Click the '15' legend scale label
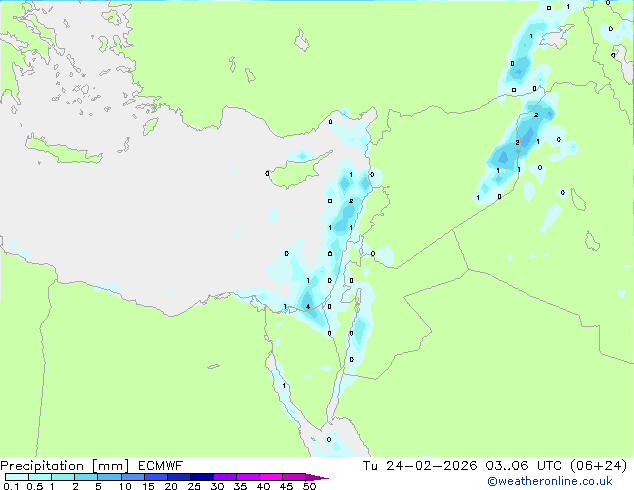Image resolution: width=634 pixels, height=490 pixels. 148,486
